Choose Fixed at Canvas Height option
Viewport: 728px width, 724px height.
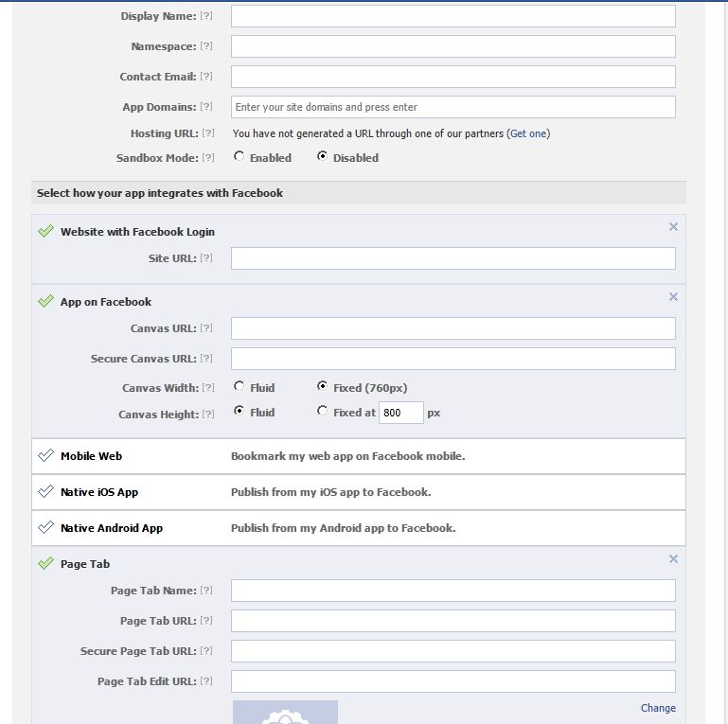tap(322, 411)
